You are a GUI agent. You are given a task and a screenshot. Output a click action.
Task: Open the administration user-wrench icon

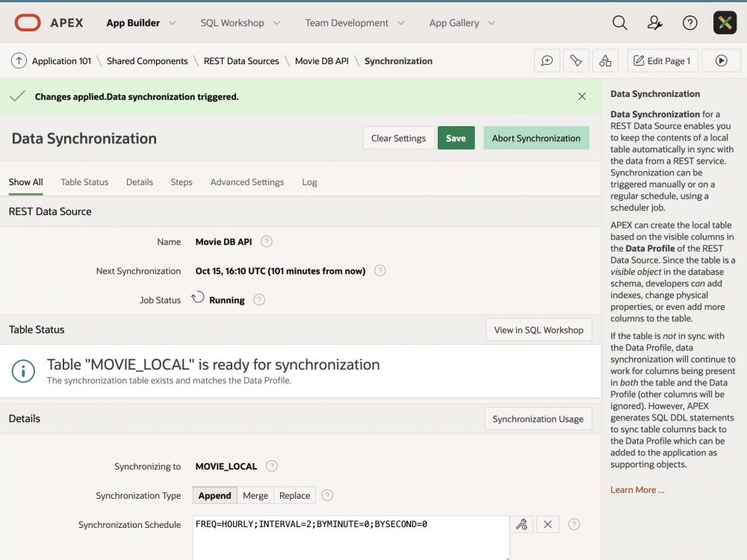click(x=654, y=23)
